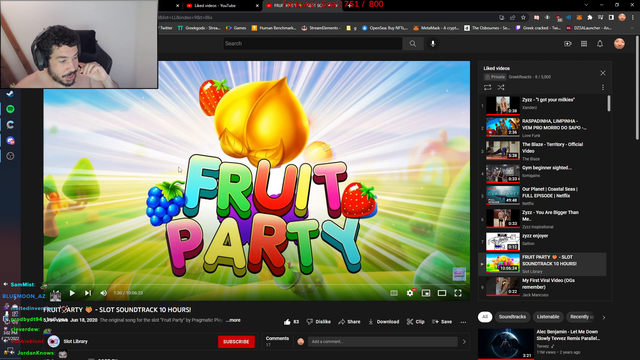The width and height of the screenshot is (640, 360).
Task: Open playlist panel three-dot options
Action: (x=603, y=87)
